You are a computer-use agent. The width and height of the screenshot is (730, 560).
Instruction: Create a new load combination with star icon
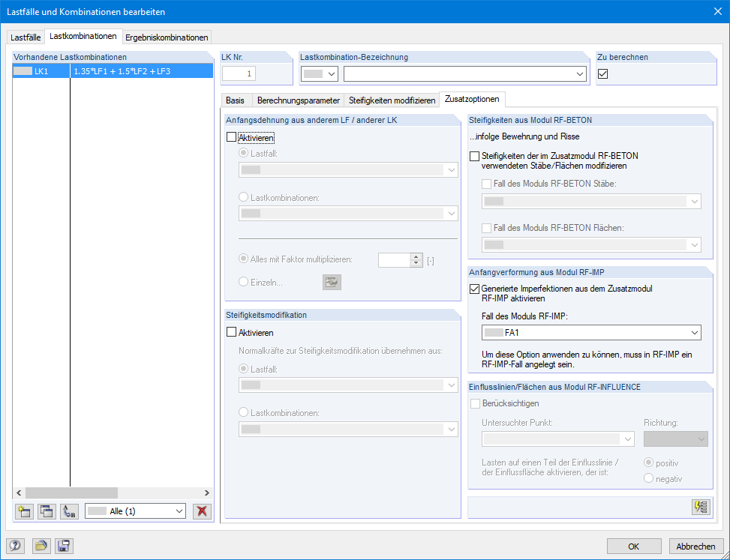24,511
